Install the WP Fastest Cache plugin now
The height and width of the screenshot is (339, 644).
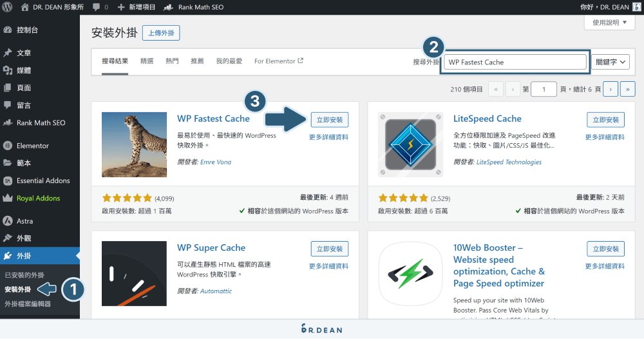point(329,120)
